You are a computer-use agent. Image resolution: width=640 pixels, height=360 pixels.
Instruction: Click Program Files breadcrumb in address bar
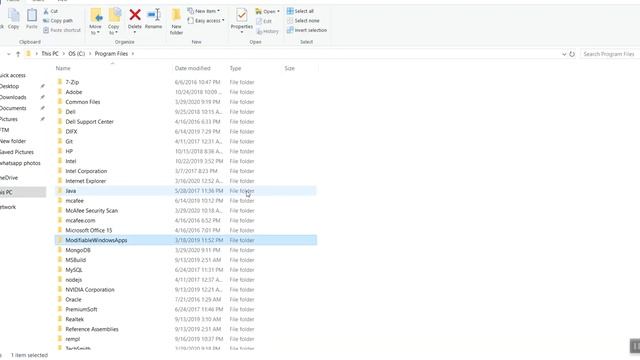tap(111, 54)
